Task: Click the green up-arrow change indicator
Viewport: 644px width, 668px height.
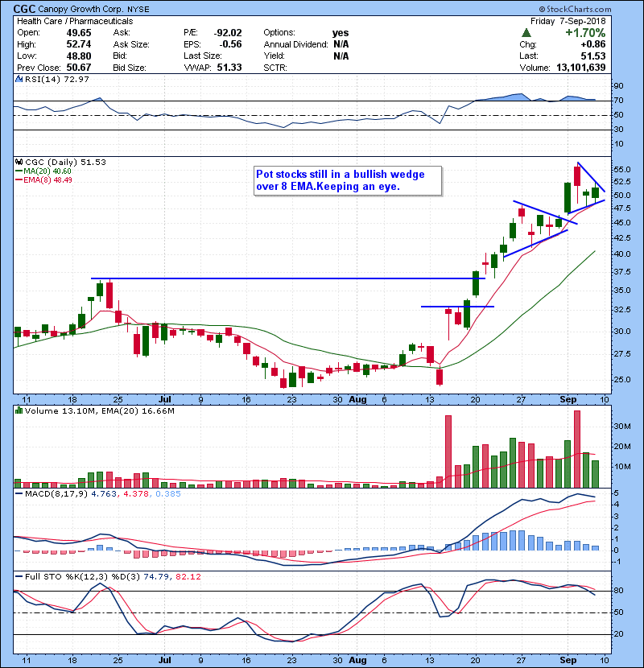Action: click(x=526, y=32)
